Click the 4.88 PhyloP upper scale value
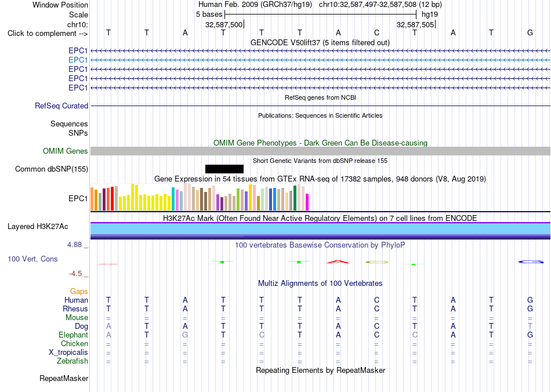This screenshot has width=551, height=392. (x=75, y=245)
